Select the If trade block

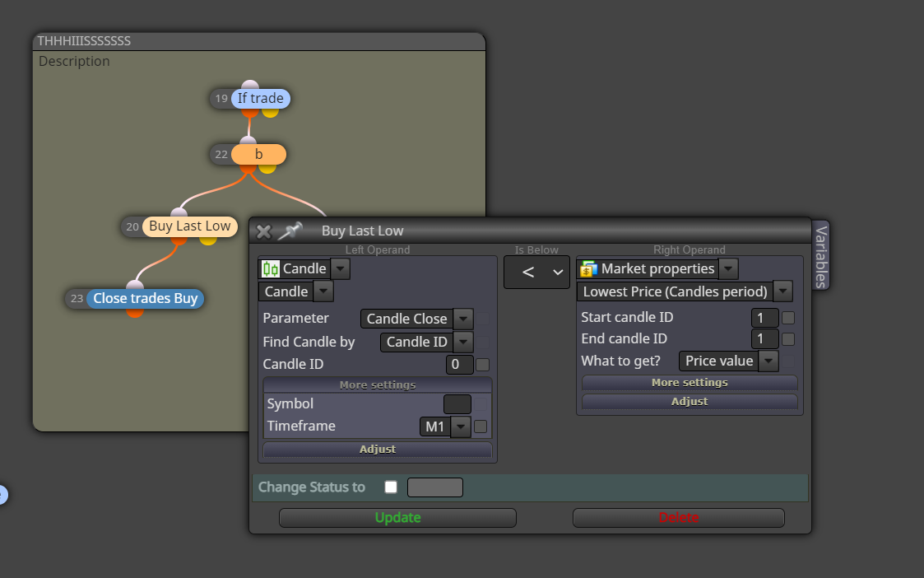(x=261, y=99)
